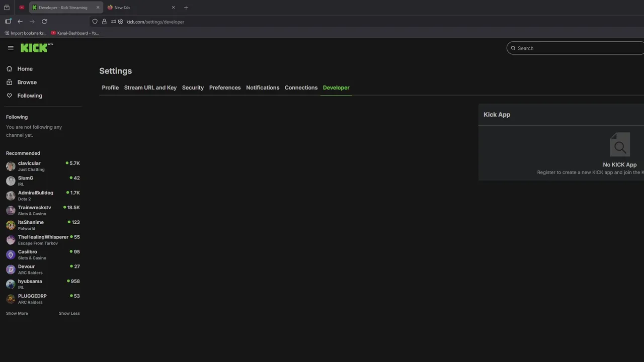Screen dimensions: 644x362
Task: Open the Preferences settings tab
Action: pyautogui.click(x=225, y=87)
